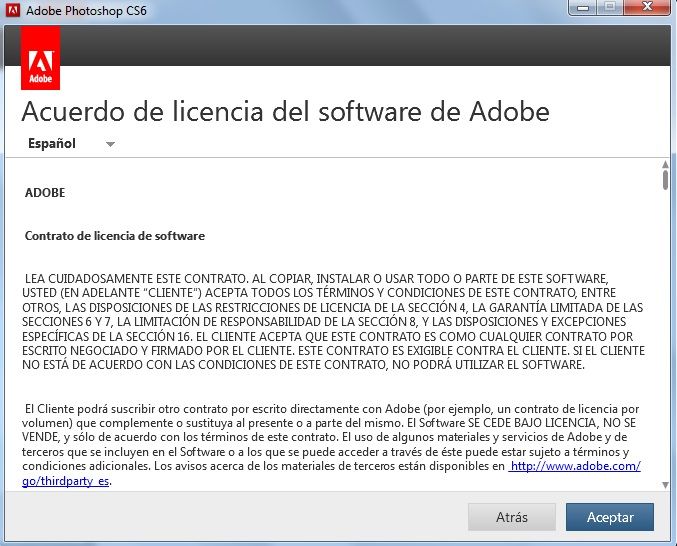Click the red Adobe logo

click(41, 58)
